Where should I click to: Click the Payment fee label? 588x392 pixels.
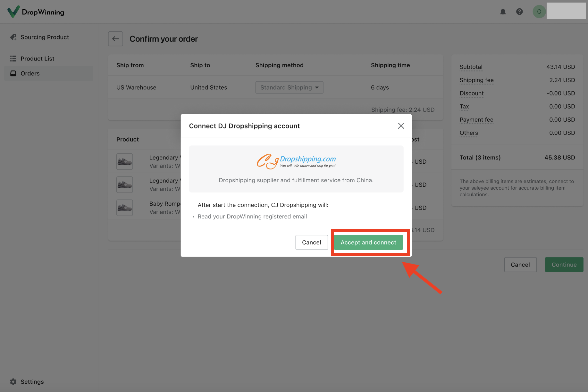pos(476,119)
